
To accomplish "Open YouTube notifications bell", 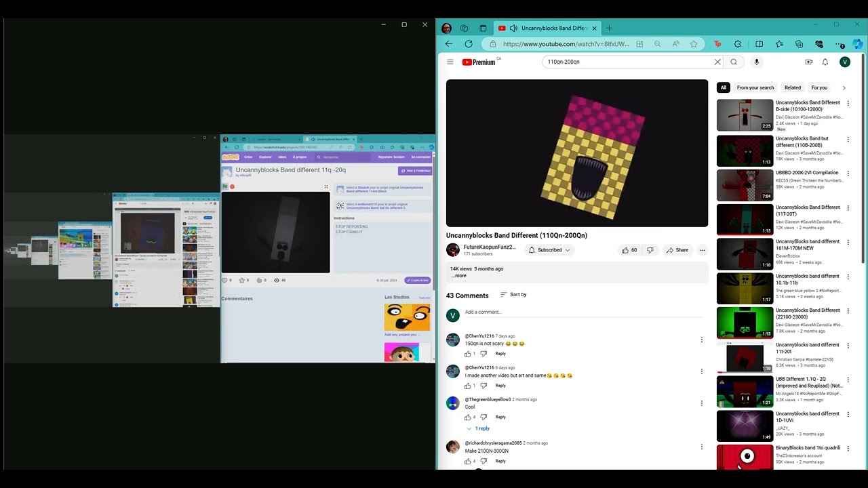I will coord(825,62).
